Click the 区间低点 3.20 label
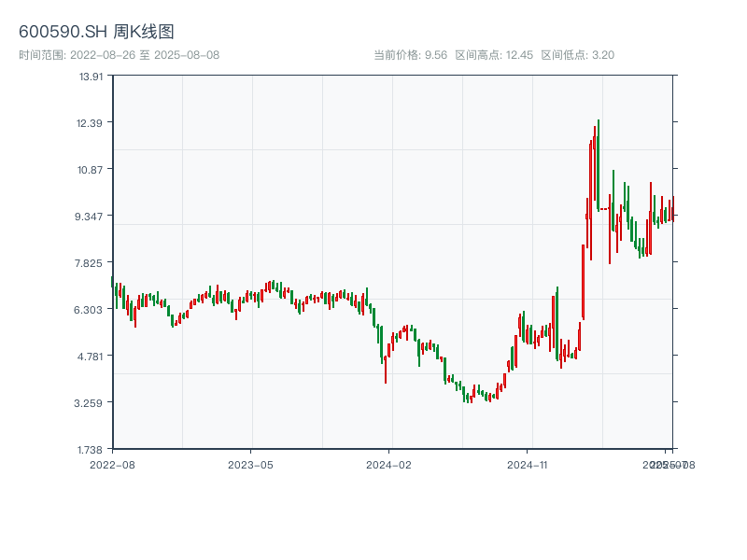The width and height of the screenshot is (747, 560). (x=577, y=55)
